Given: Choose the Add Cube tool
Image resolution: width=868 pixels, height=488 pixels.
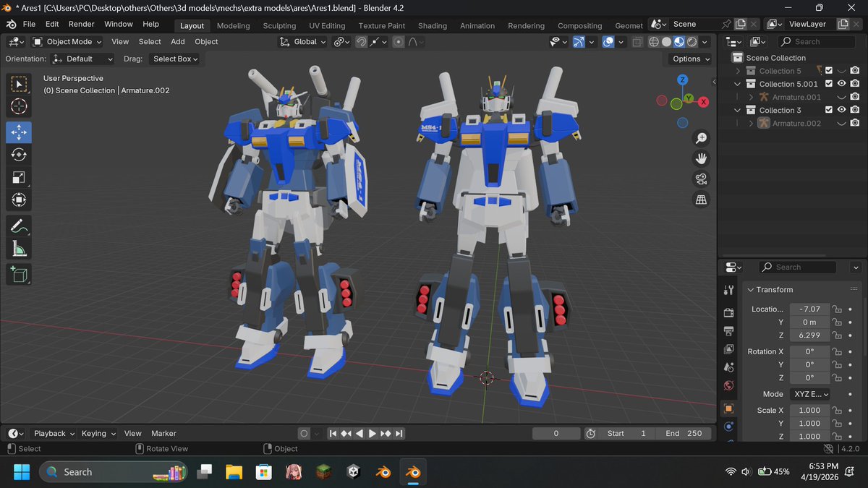Looking at the screenshot, I should [x=19, y=274].
